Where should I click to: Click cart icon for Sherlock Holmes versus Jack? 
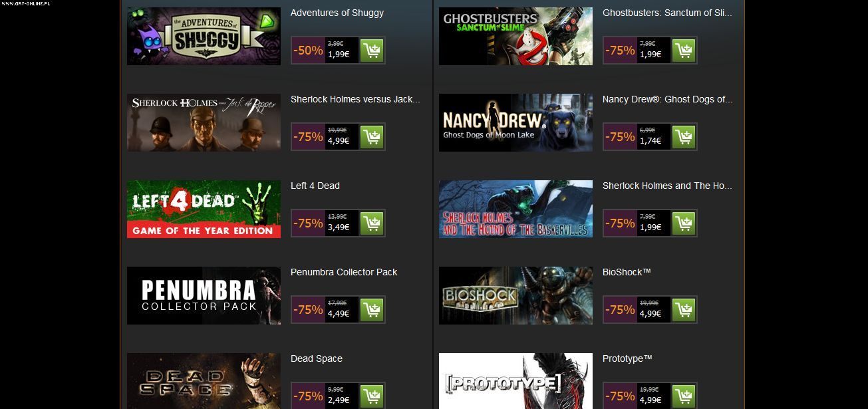(x=372, y=137)
